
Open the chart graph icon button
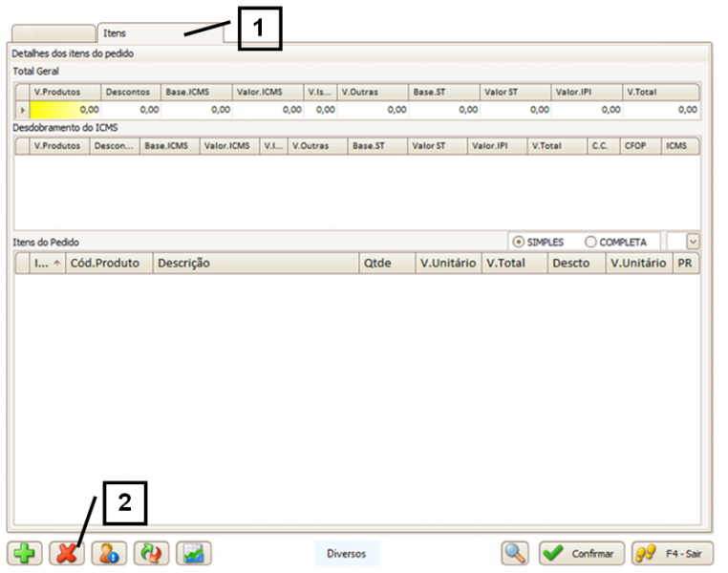pyautogui.click(x=193, y=553)
